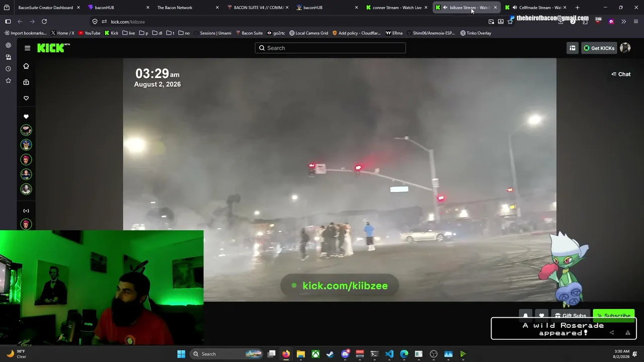
Task: Open Import bookmarks bookmark
Action: click(x=25, y=33)
